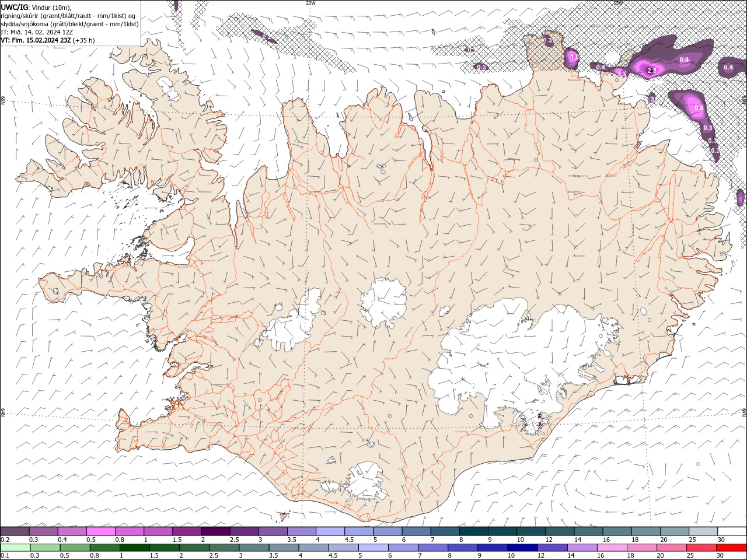Screen dimensions: 747x560
Task: Click the light grey 25 swatch in upper legend
Action: [x=703, y=531]
